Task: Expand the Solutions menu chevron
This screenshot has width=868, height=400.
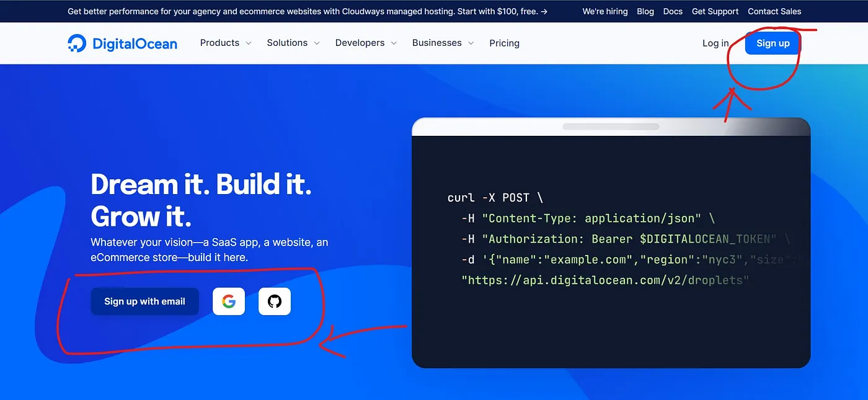Action: click(x=317, y=43)
